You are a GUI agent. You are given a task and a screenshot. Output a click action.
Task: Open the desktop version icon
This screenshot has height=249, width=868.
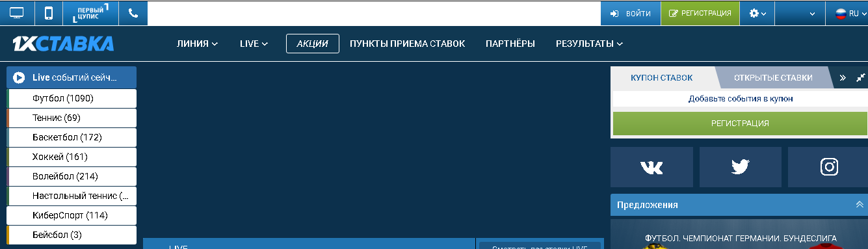click(x=16, y=13)
